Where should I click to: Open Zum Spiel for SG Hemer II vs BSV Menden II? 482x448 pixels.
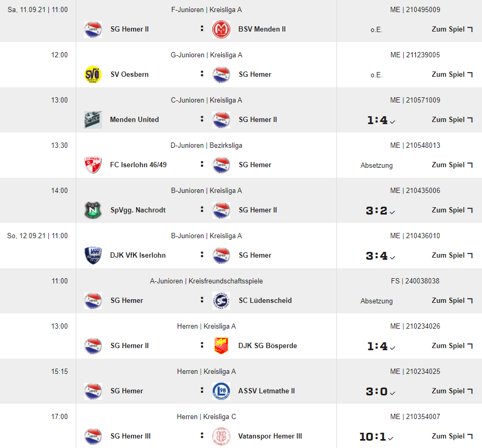tap(452, 29)
